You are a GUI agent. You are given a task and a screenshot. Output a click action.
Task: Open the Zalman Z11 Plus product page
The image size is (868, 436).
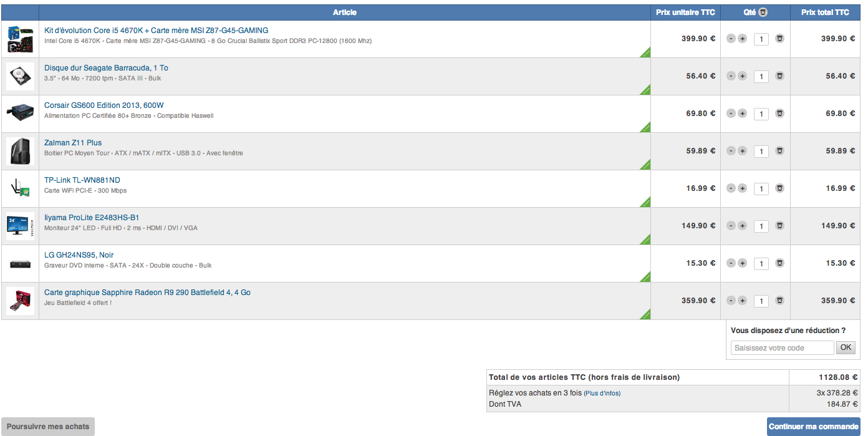pyautogui.click(x=73, y=143)
